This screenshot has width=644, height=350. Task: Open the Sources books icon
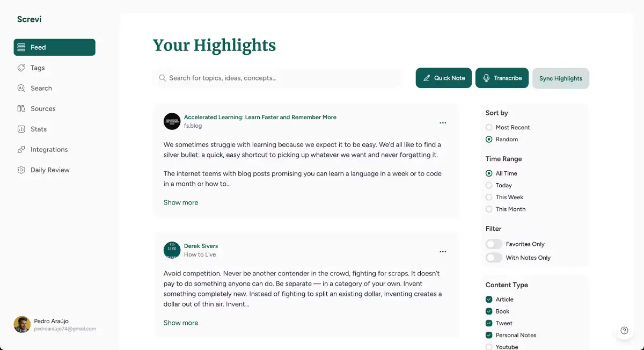tap(21, 108)
